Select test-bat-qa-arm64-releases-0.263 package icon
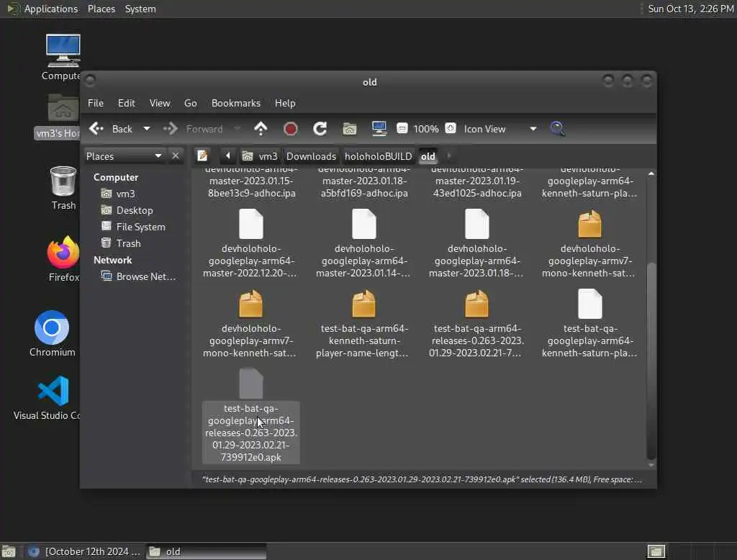The image size is (737, 560). pos(477,304)
